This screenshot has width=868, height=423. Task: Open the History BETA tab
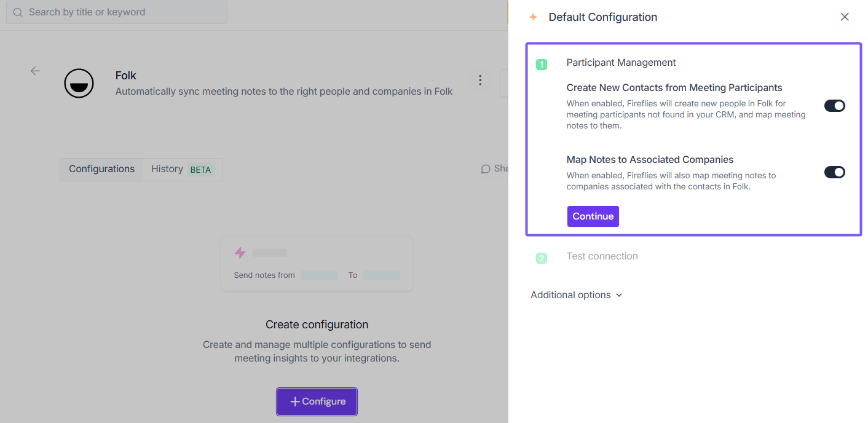pos(181,169)
